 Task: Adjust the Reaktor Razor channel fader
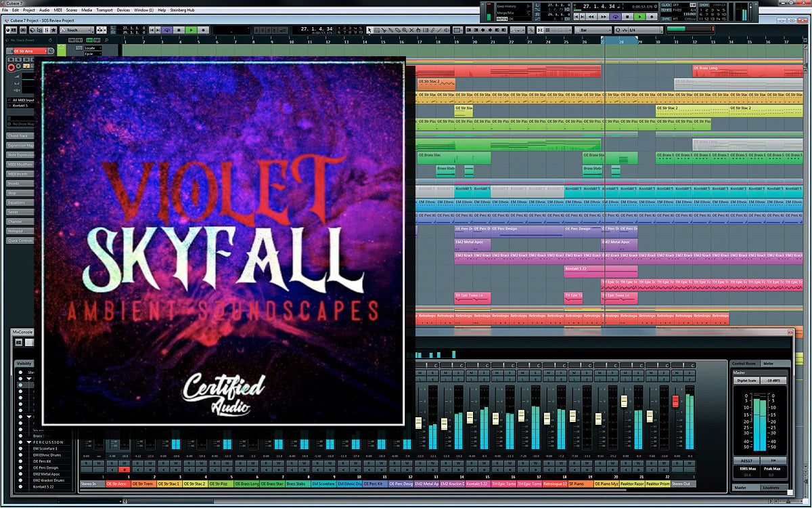624,401
